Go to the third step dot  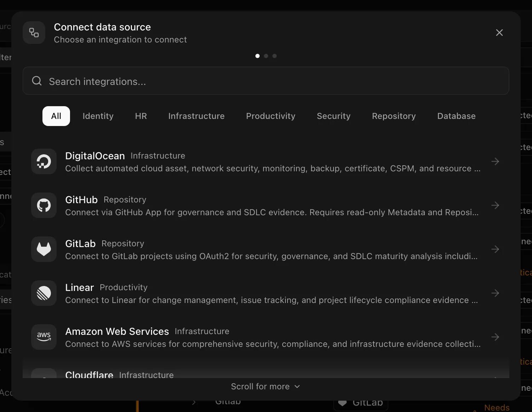(x=274, y=56)
